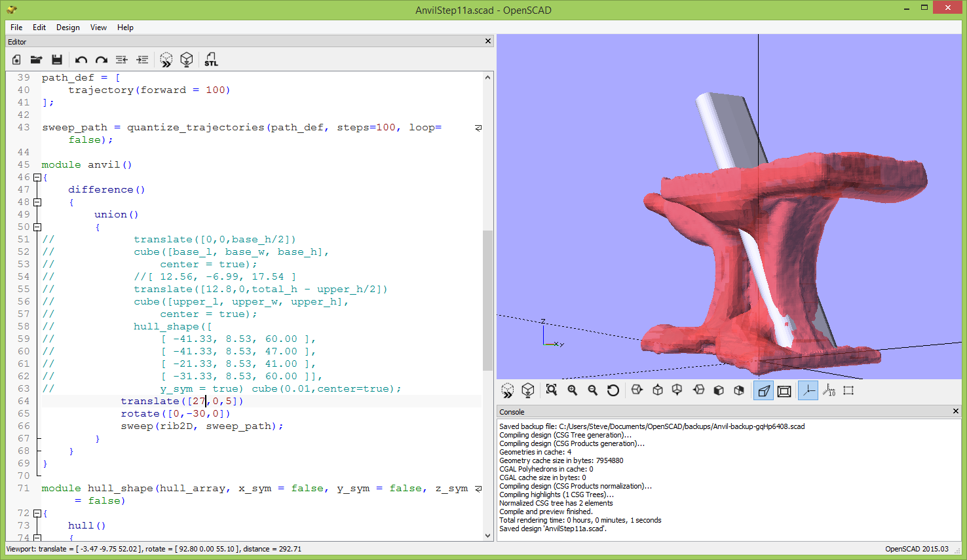Click the Console panel title bar
The height and width of the screenshot is (560, 967).
729,411
